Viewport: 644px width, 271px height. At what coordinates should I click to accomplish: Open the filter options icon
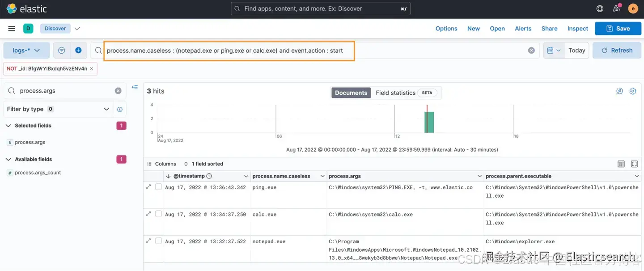(x=62, y=51)
